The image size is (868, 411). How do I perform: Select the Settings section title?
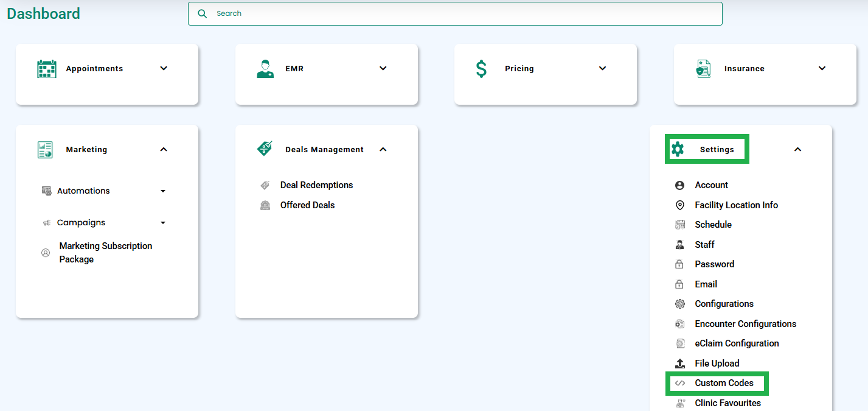point(717,150)
